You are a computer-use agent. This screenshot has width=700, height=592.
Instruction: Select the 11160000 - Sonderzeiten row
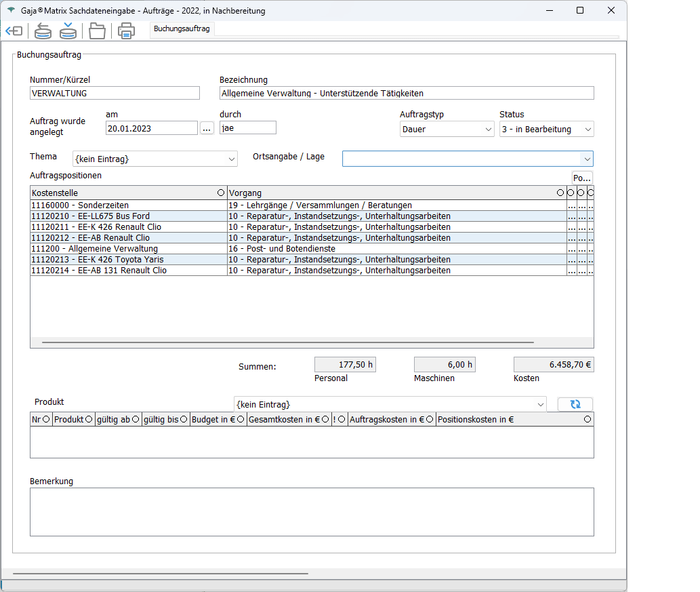[x=129, y=205]
